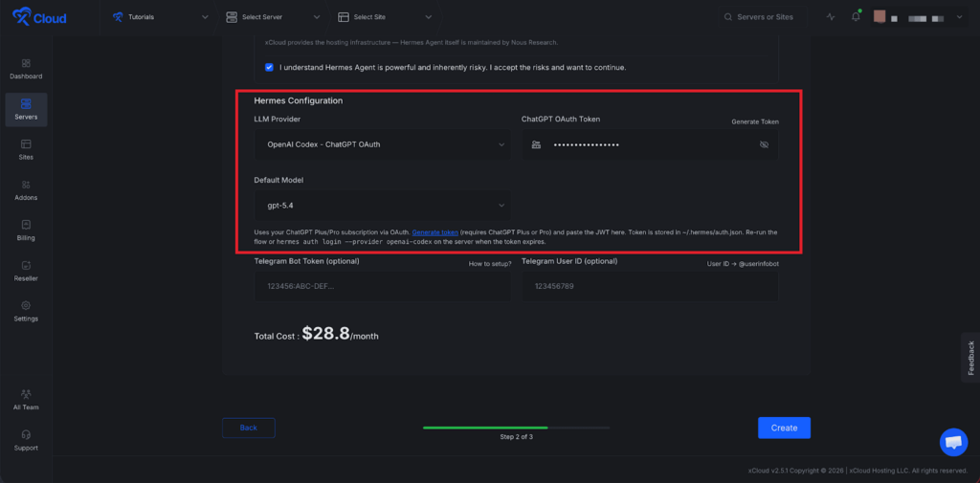Expand the LLM Provider dropdown

click(x=381, y=144)
